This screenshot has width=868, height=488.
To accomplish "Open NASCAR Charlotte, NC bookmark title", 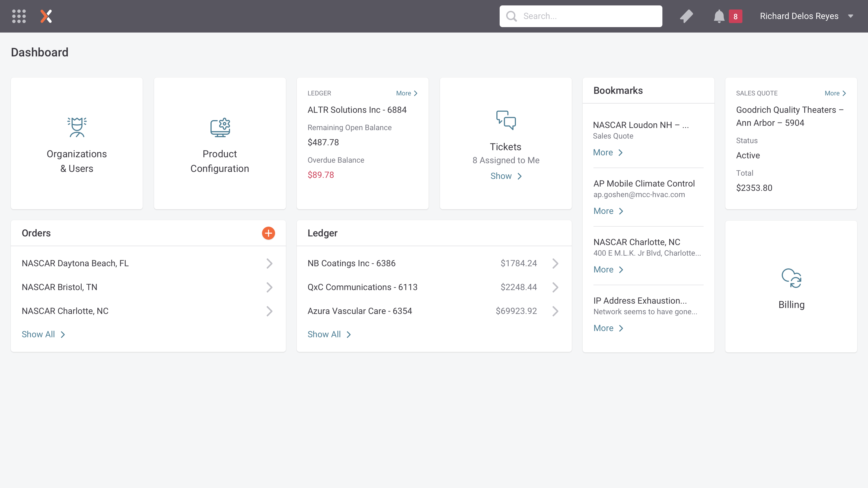I will [637, 242].
